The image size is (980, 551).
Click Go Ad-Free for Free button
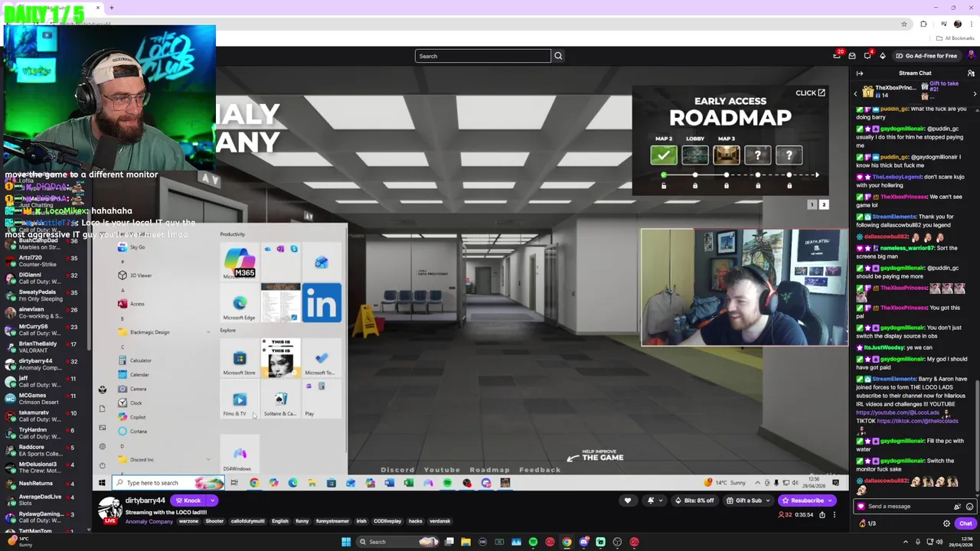[x=926, y=56]
